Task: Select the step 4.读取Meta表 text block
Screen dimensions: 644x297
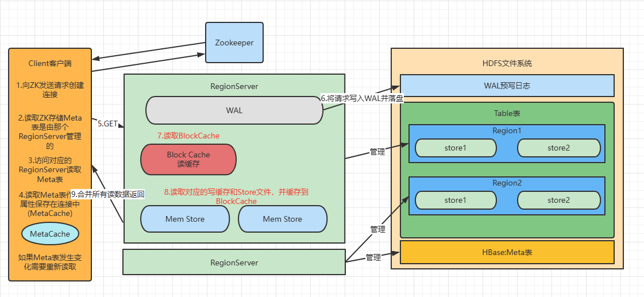Action: pos(50,204)
